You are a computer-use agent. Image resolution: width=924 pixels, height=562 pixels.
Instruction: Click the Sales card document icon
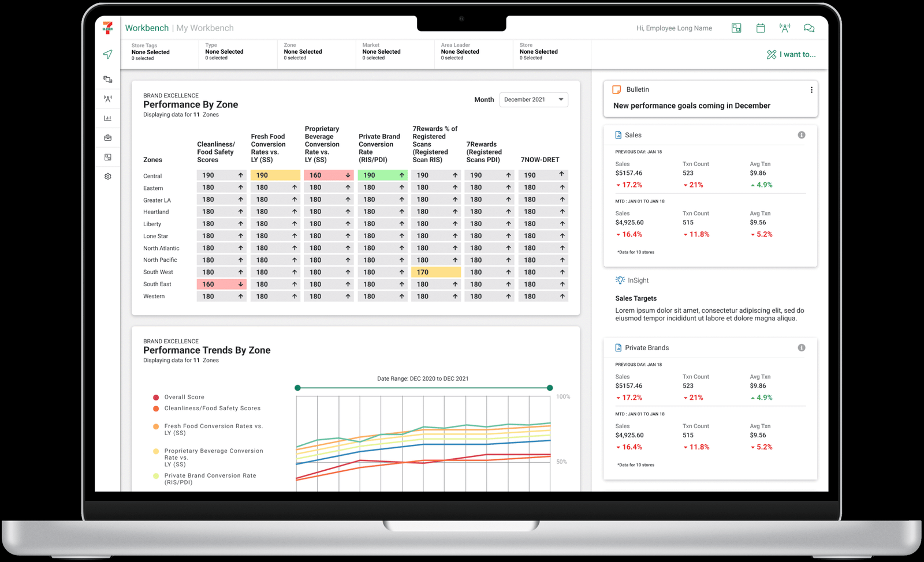click(619, 135)
